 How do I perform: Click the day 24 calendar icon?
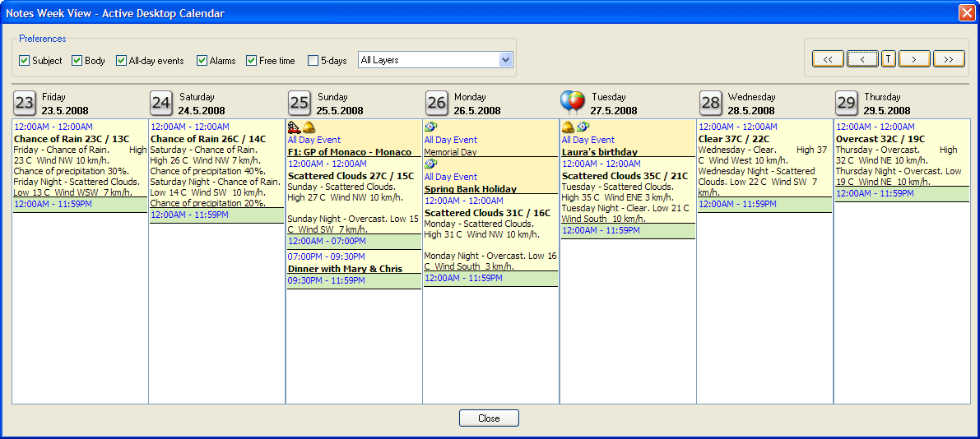pos(162,103)
